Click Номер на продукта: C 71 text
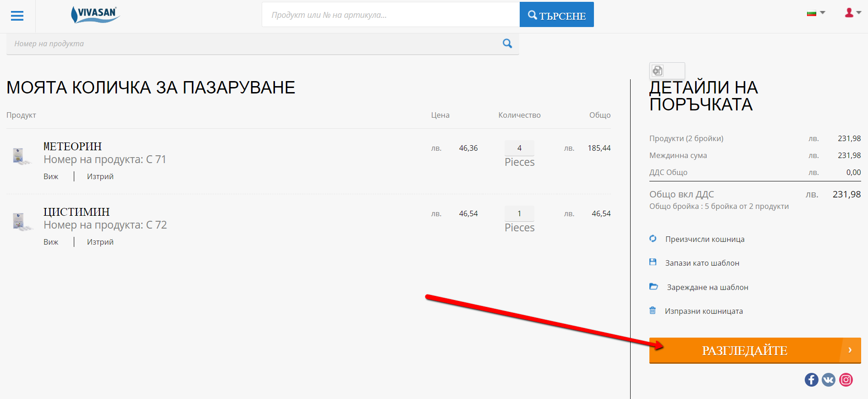The image size is (868, 399). coord(105,159)
